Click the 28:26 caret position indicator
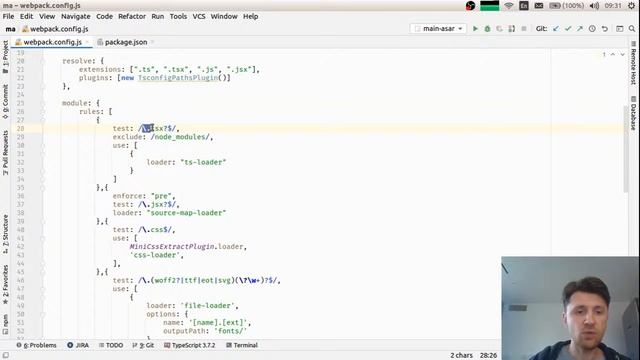Image resolution: width=640 pixels, height=360 pixels. click(488, 356)
